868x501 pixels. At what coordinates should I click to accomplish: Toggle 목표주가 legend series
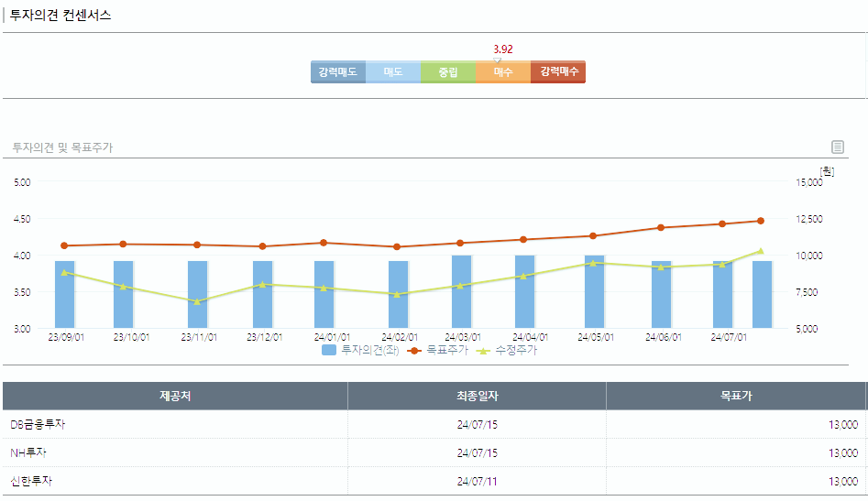(x=438, y=350)
